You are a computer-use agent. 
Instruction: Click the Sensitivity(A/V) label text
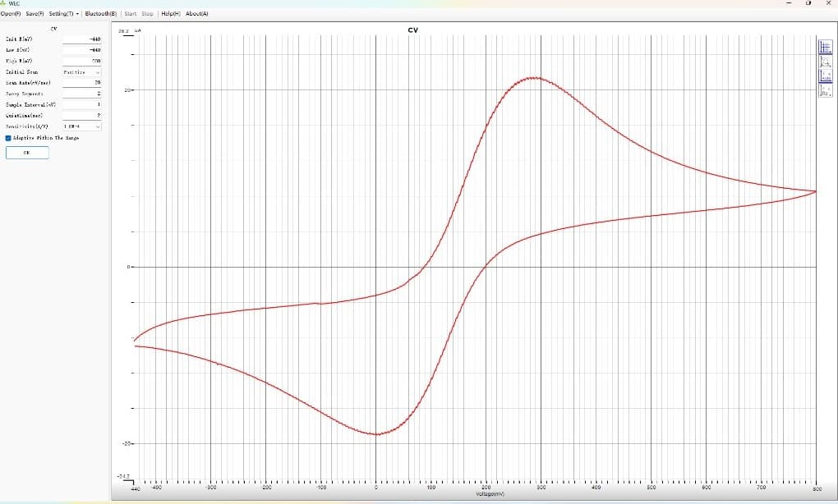click(27, 126)
